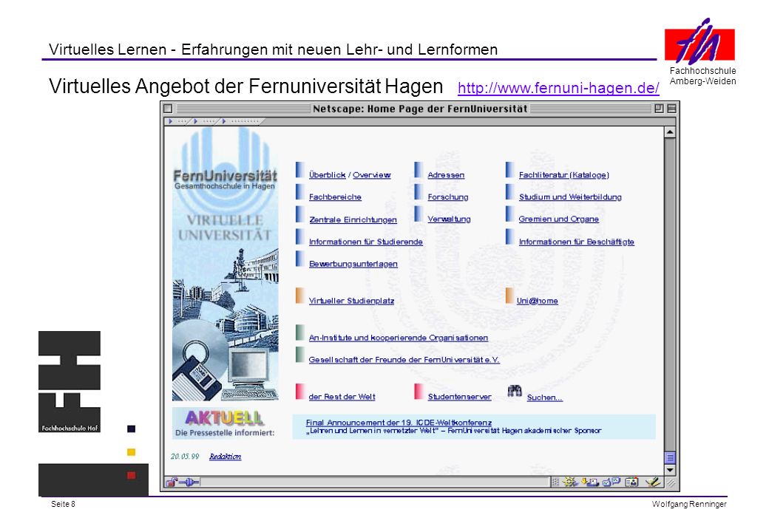Click the security padlock icon in status bar
The width and height of the screenshot is (769, 532).
coord(171,482)
